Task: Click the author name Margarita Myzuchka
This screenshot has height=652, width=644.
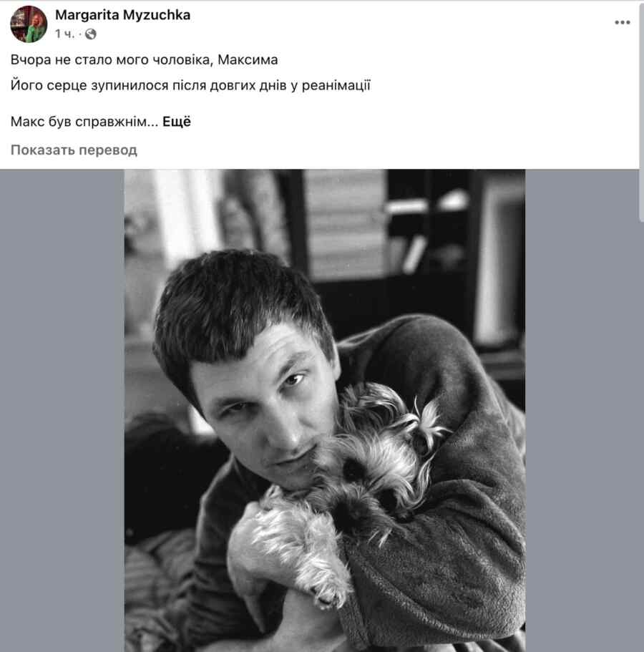Action: (122, 15)
